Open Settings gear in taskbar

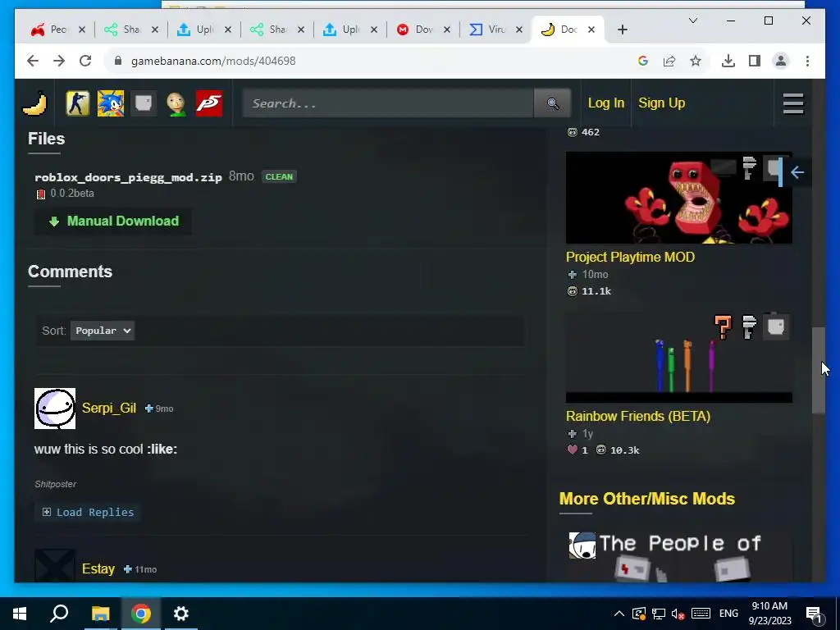181,614
